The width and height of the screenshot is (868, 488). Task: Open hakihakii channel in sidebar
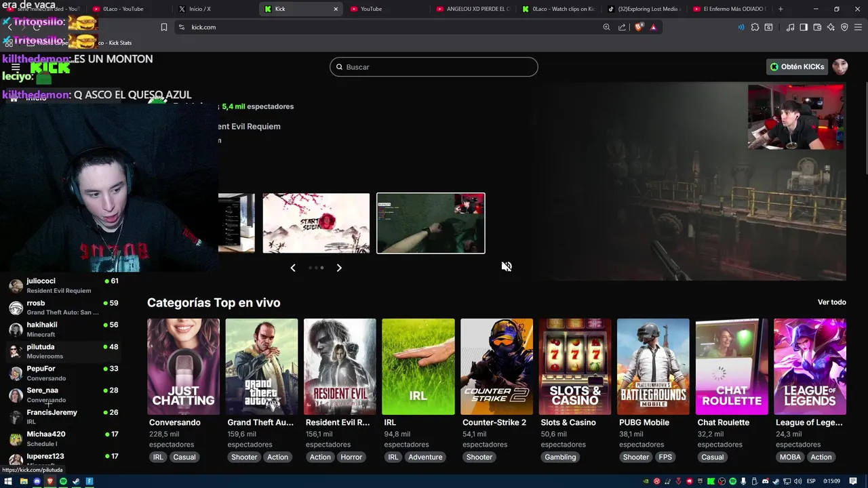64,329
